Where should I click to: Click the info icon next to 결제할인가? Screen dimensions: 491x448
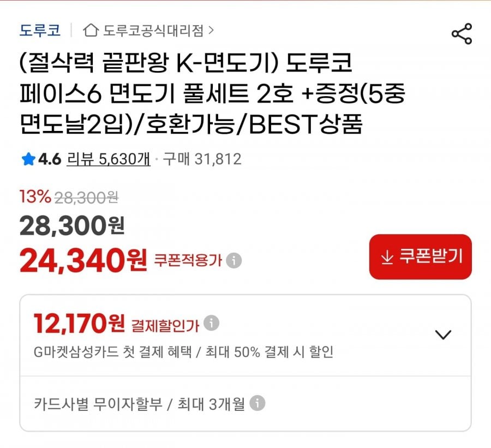[212, 323]
